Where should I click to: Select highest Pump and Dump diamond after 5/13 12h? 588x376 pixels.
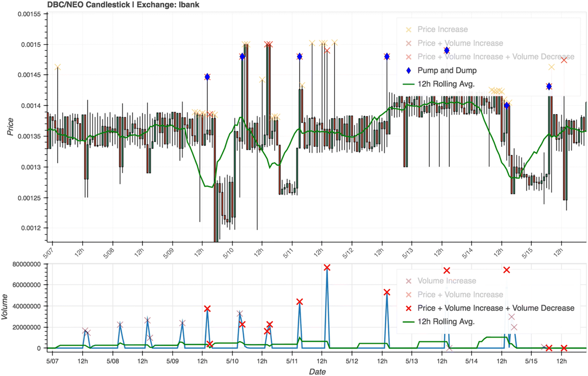(447, 50)
